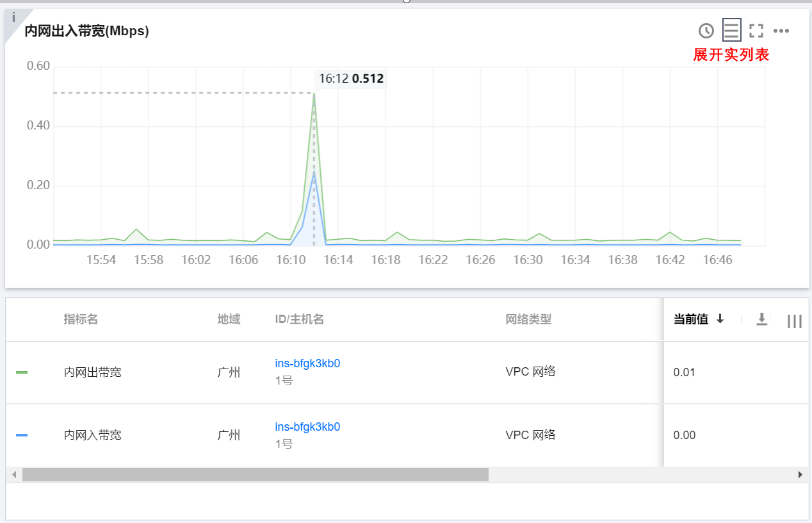Sort by 当前值 using the arrow

coord(720,319)
